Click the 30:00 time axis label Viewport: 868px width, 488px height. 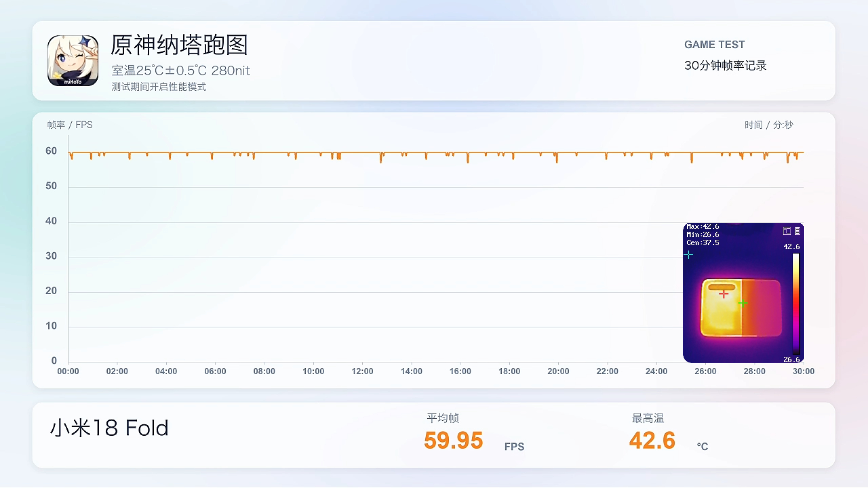pyautogui.click(x=804, y=371)
